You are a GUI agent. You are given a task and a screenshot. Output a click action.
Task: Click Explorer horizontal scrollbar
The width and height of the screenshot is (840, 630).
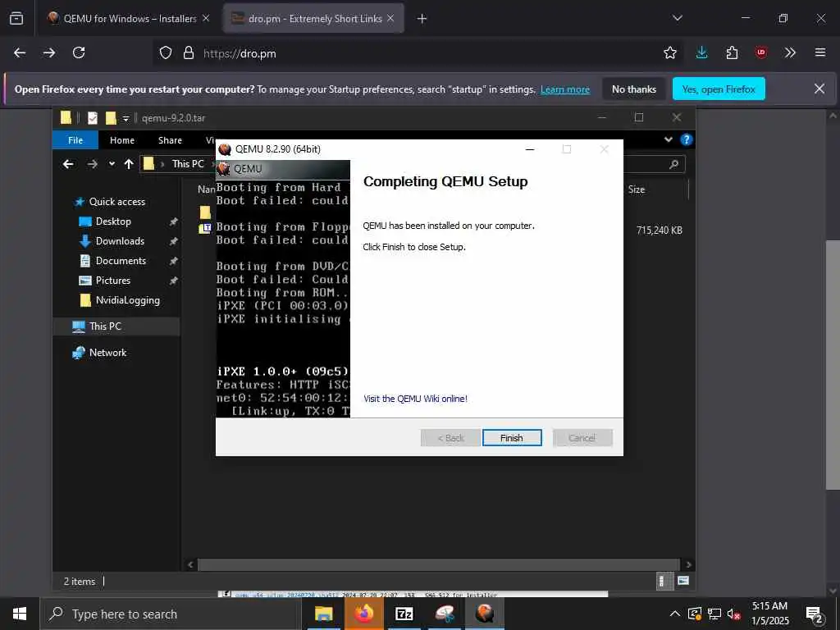[438, 564]
